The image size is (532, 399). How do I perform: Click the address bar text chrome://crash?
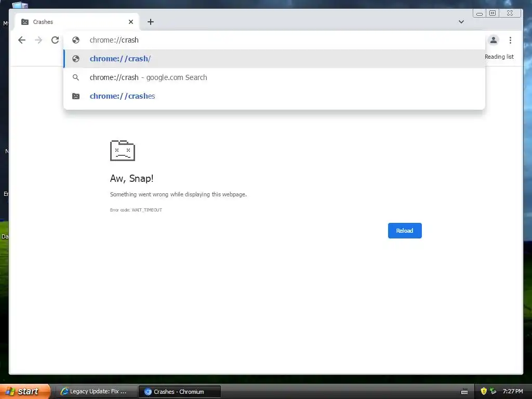coord(114,40)
